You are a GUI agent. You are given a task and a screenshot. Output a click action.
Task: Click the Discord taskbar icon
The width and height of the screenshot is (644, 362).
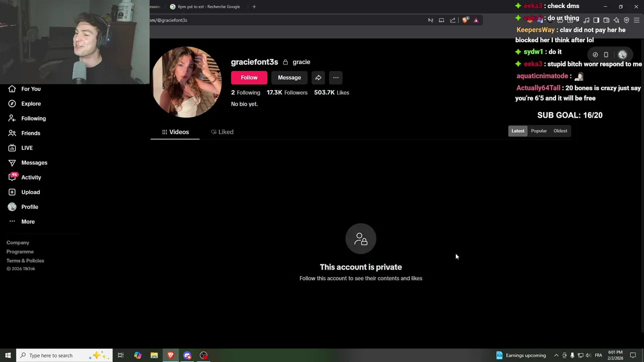[x=187, y=355]
